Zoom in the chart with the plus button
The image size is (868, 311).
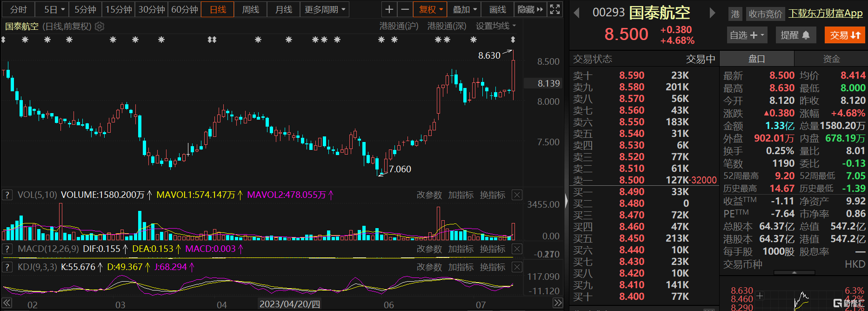click(x=389, y=9)
